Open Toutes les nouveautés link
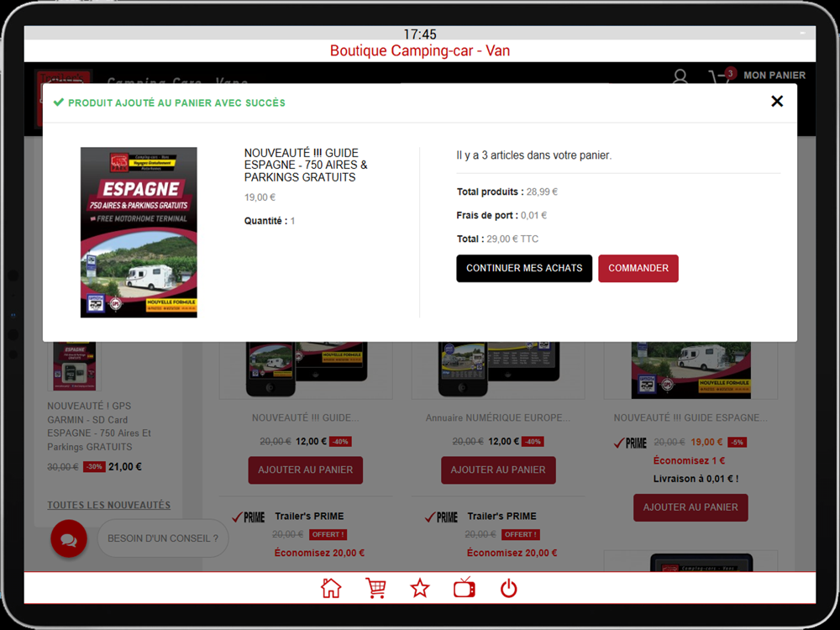The height and width of the screenshot is (630, 840). [108, 505]
